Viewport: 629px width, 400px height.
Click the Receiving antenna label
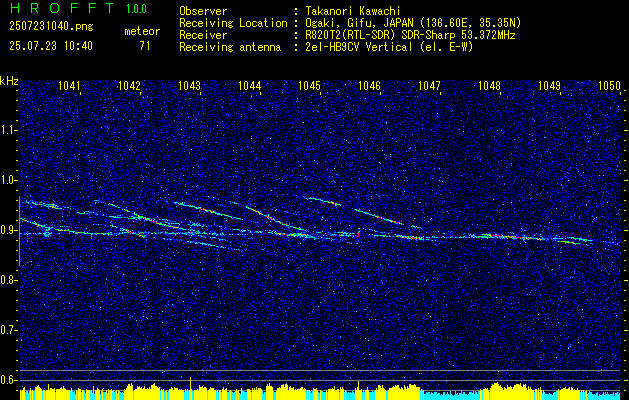230,47
